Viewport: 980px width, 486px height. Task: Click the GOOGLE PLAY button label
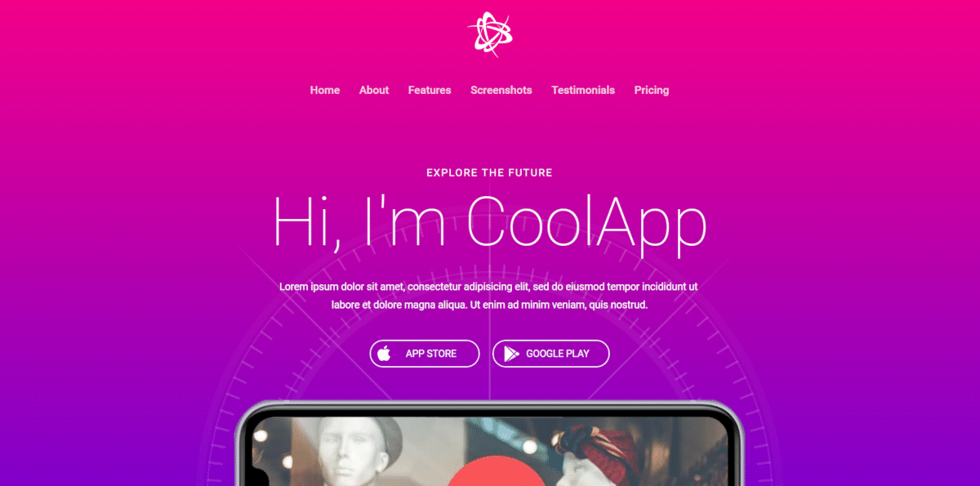pyautogui.click(x=558, y=354)
